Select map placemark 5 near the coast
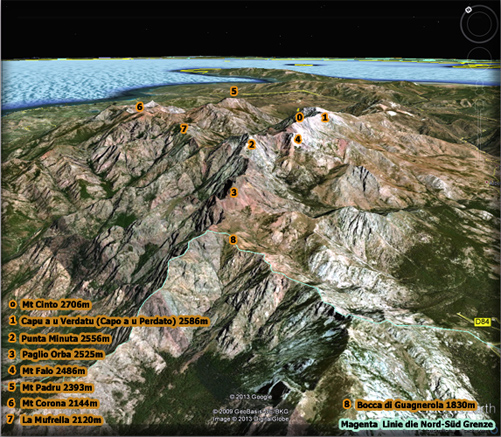Screen dimensions: 501x437 coord(234,91)
